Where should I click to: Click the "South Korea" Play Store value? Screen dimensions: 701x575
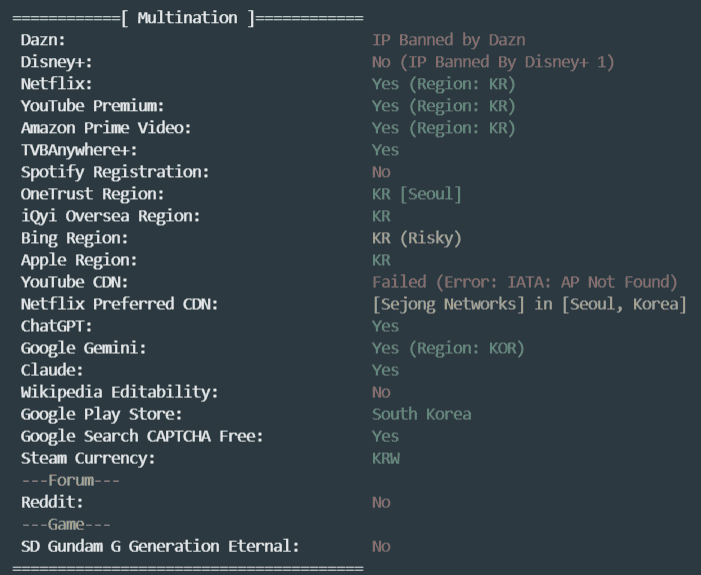[x=421, y=414]
